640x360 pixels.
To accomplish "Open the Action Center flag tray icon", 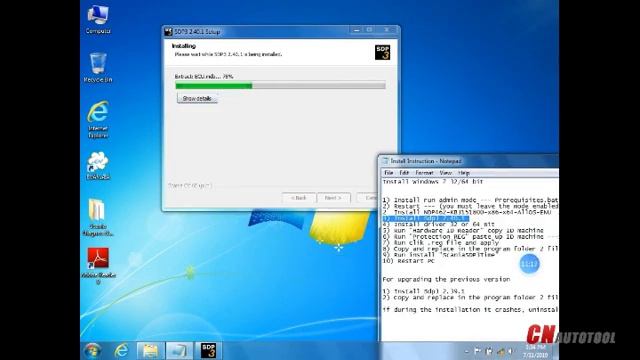I will pos(478,351).
